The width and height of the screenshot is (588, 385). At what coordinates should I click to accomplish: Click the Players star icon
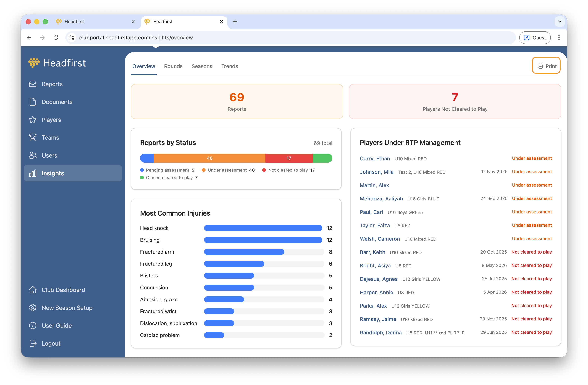pyautogui.click(x=33, y=120)
